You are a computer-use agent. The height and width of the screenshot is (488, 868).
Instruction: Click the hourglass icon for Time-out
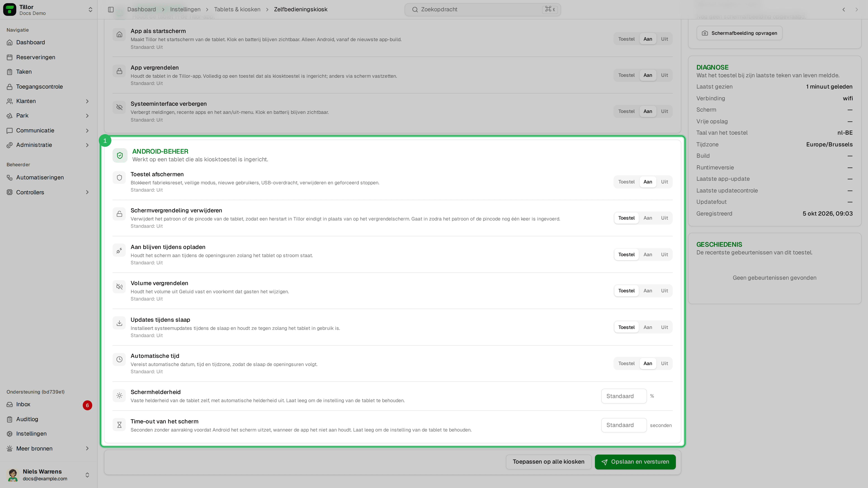119,425
